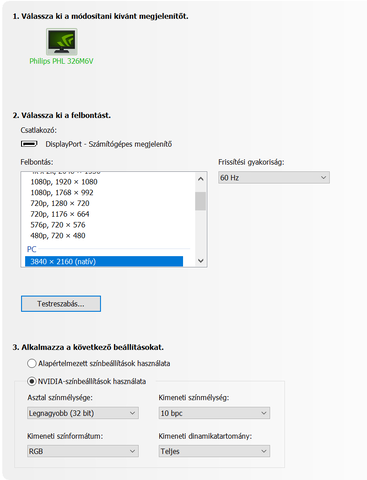Click the resolution list scroll up arrow
The height and width of the screenshot is (480, 367).
coord(201,179)
